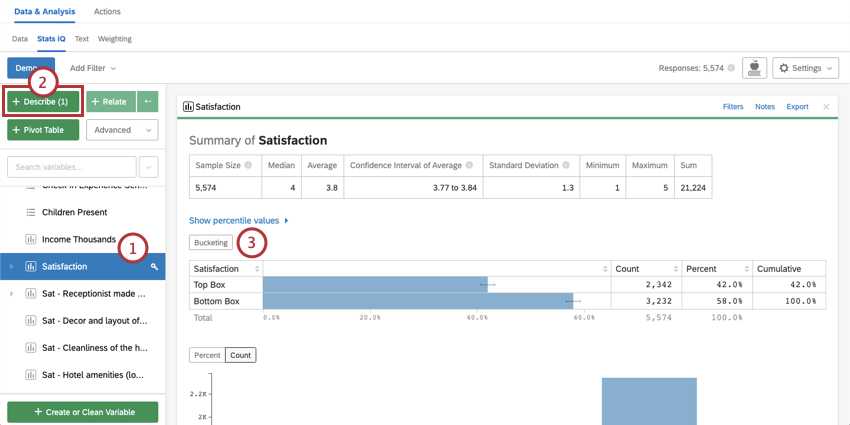Click the Search variables input field

[x=70, y=167]
